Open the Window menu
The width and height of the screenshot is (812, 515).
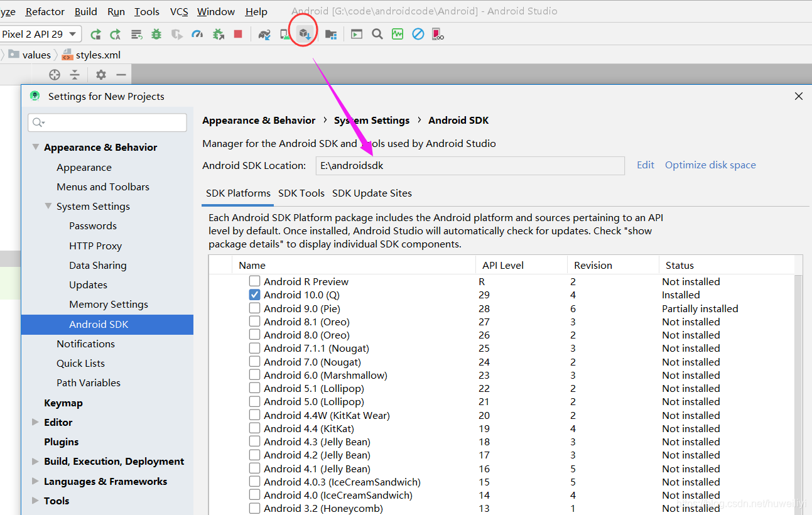point(216,11)
